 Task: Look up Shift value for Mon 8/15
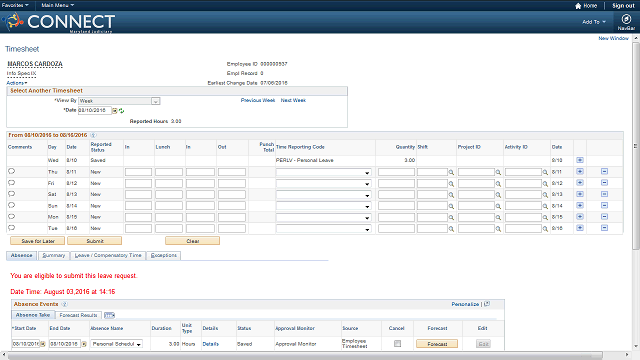click(x=451, y=218)
